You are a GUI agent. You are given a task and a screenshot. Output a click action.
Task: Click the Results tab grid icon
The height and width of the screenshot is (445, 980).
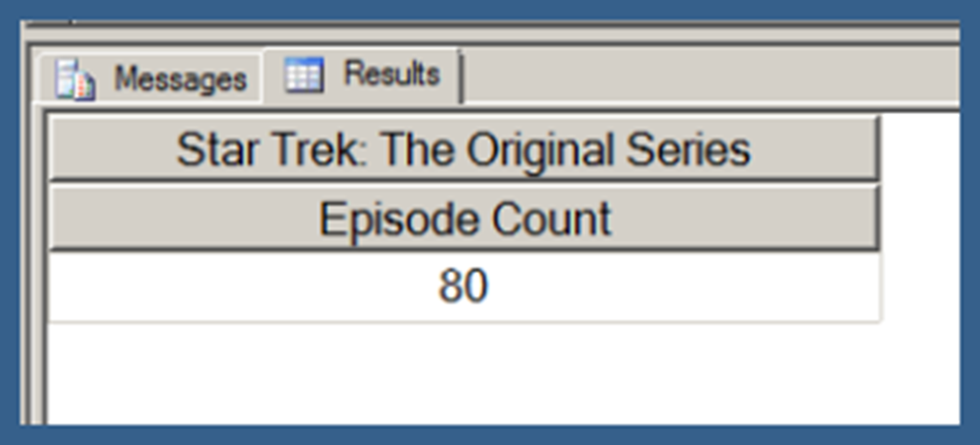tap(304, 75)
